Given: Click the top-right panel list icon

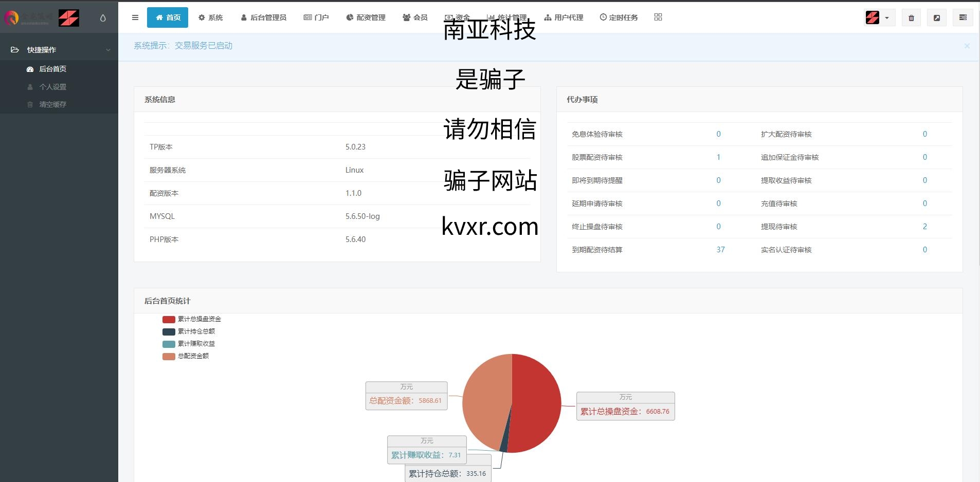Looking at the screenshot, I should point(963,17).
